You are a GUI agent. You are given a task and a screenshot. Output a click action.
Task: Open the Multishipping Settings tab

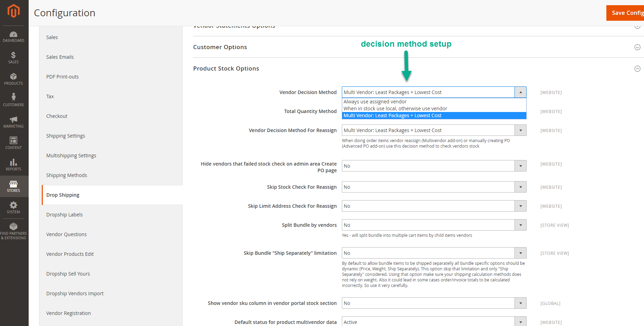point(111,156)
